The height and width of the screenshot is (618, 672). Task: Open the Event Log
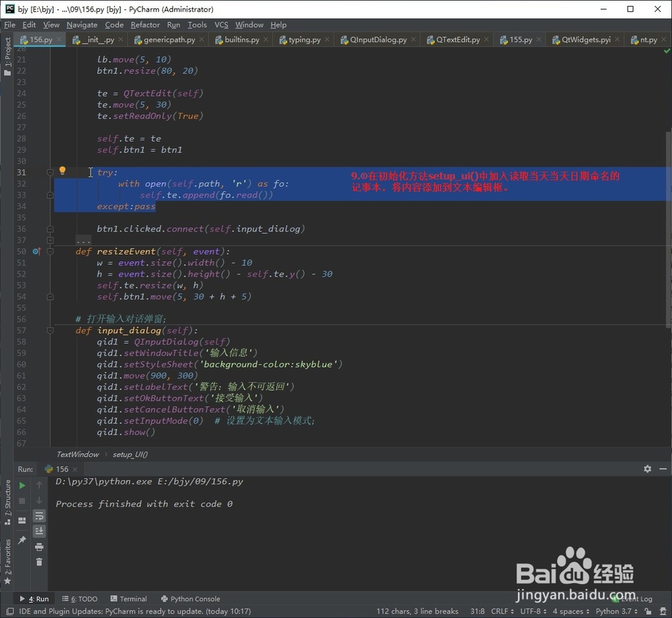point(632,599)
